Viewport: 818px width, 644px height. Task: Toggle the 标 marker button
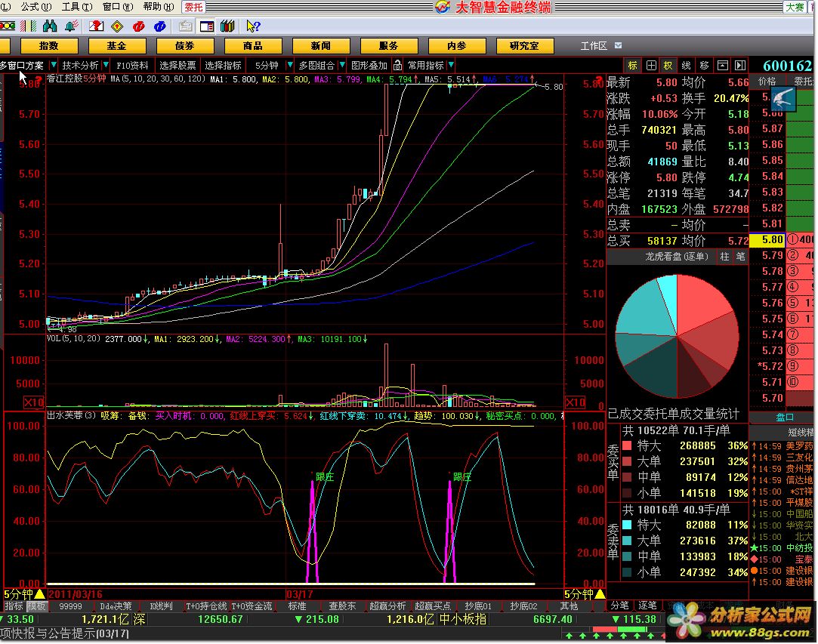pyautogui.click(x=633, y=65)
